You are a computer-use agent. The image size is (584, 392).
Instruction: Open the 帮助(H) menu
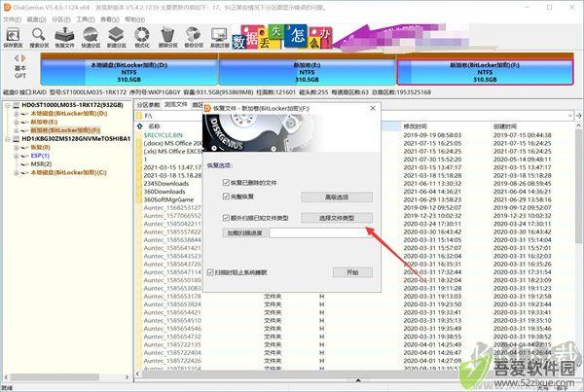134,19
